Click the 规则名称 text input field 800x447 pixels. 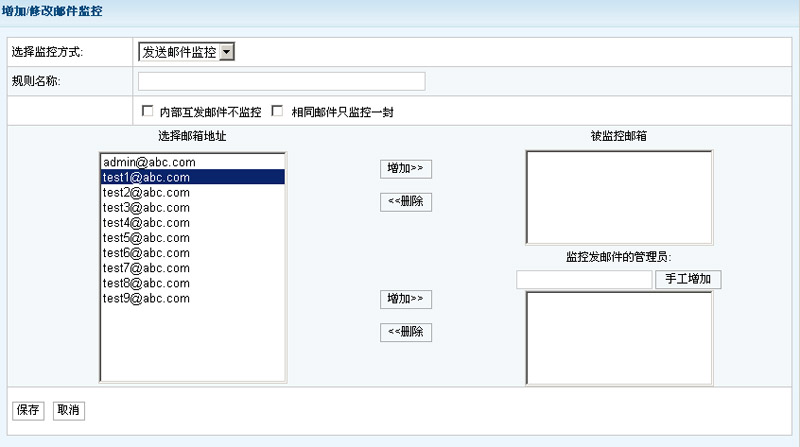pyautogui.click(x=281, y=82)
